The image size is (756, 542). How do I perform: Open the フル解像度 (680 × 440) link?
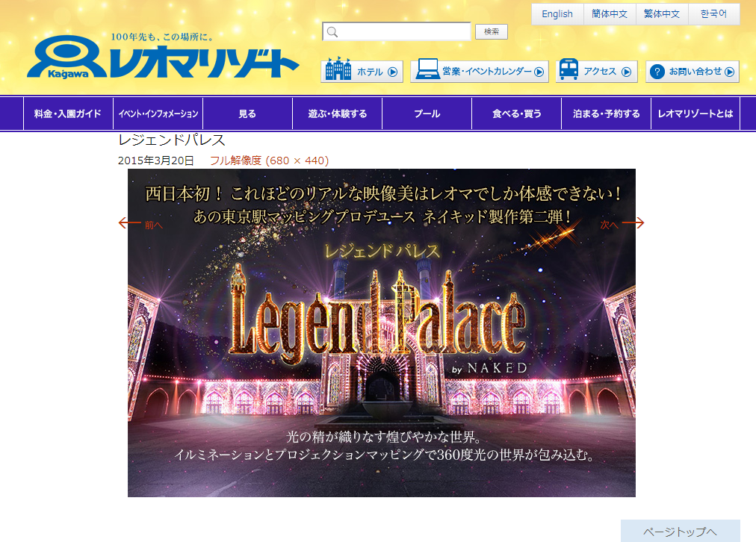(269, 161)
